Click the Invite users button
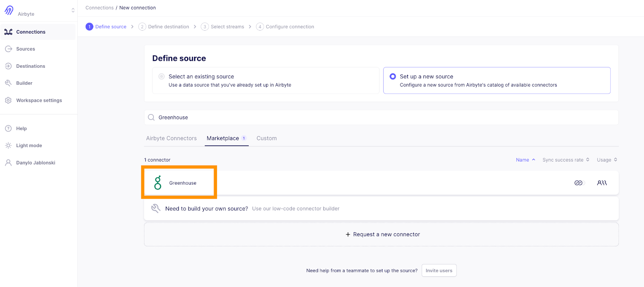The height and width of the screenshot is (287, 644). point(439,270)
